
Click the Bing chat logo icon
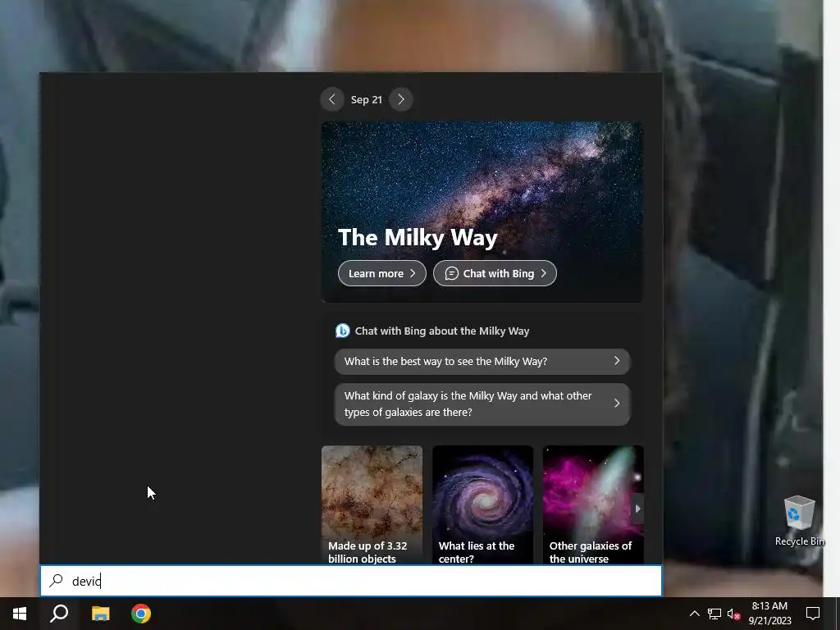click(x=342, y=331)
